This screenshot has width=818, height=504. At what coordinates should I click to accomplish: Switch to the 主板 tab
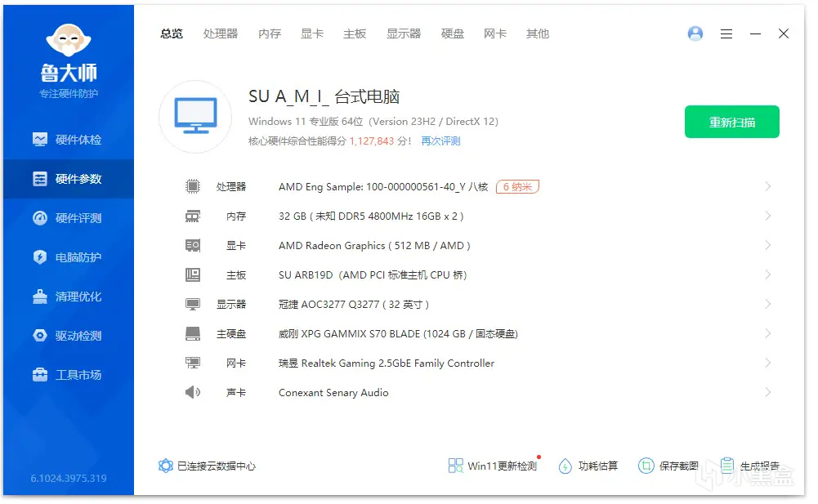click(x=355, y=34)
